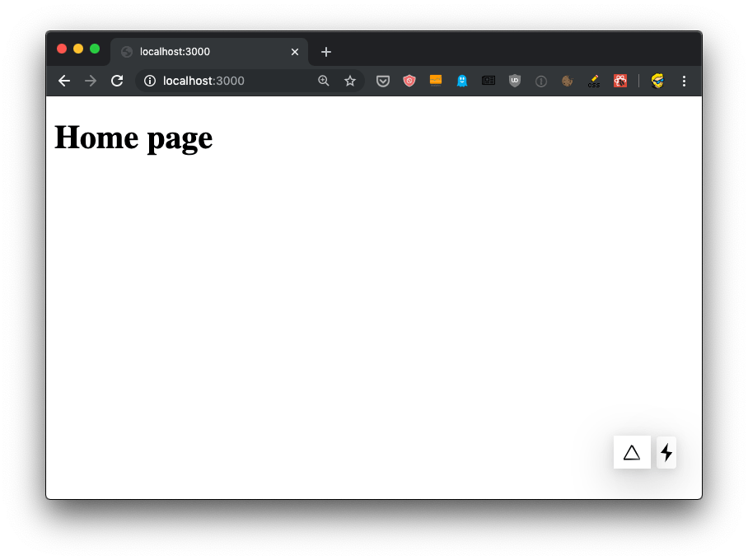Open the CSS editor extension

pyautogui.click(x=593, y=81)
